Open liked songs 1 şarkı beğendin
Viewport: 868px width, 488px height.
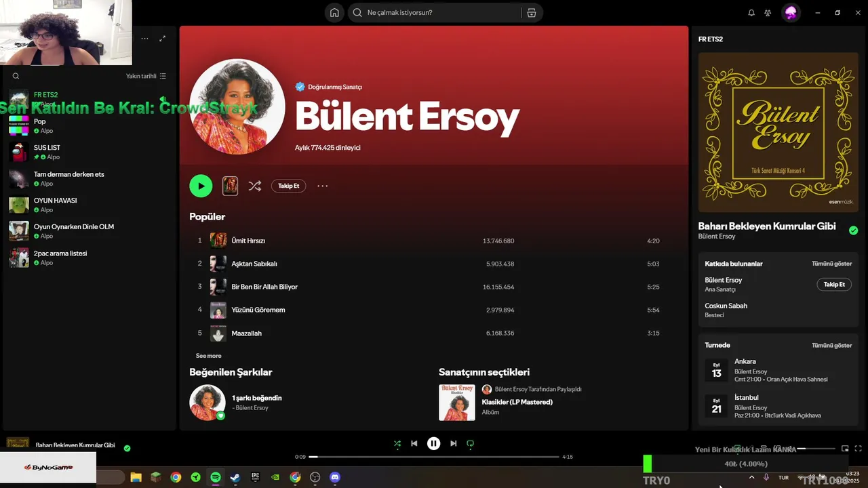tap(256, 398)
